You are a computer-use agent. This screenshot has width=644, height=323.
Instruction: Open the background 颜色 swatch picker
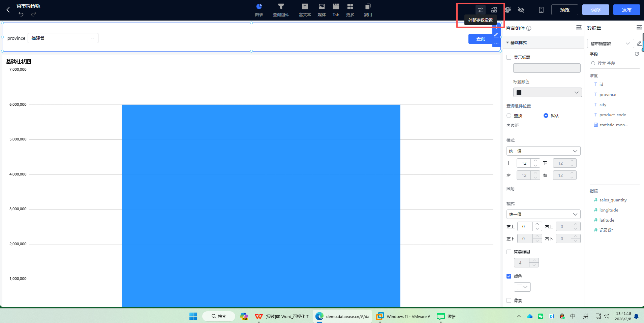click(522, 287)
